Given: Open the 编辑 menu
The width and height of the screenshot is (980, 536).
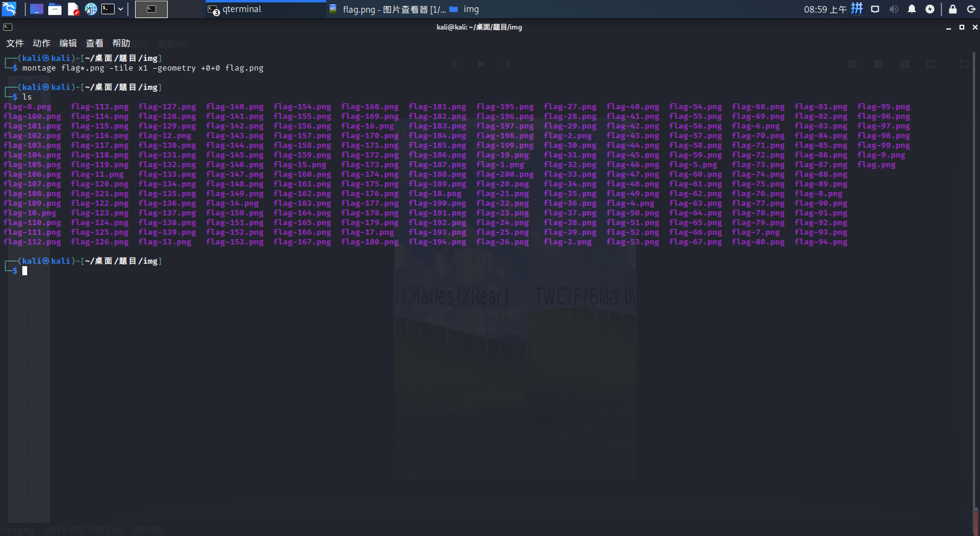Looking at the screenshot, I should (x=68, y=43).
